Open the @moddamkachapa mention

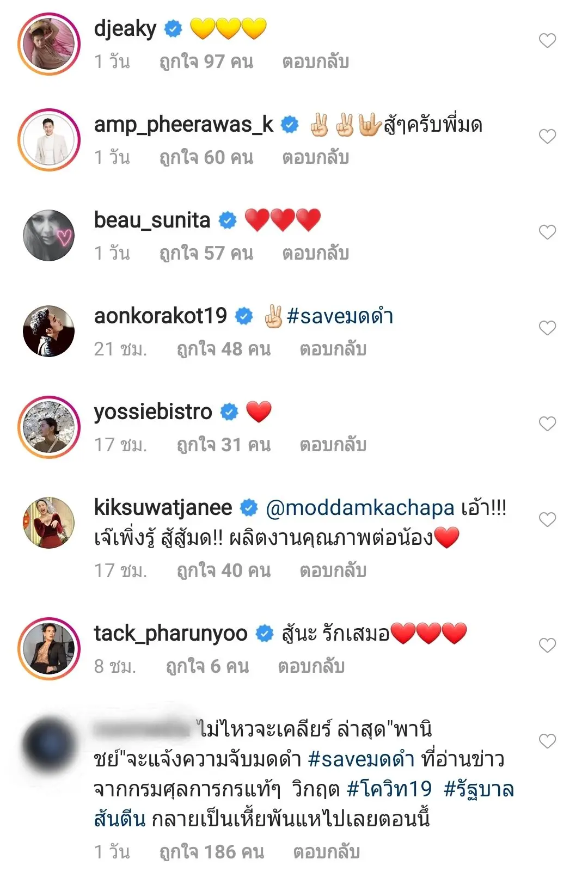(x=360, y=508)
